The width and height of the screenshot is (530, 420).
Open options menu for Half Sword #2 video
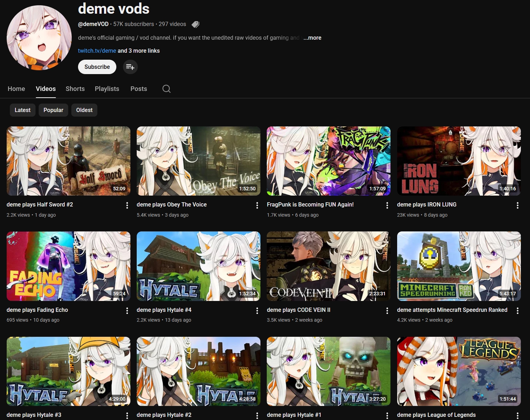[x=127, y=205]
